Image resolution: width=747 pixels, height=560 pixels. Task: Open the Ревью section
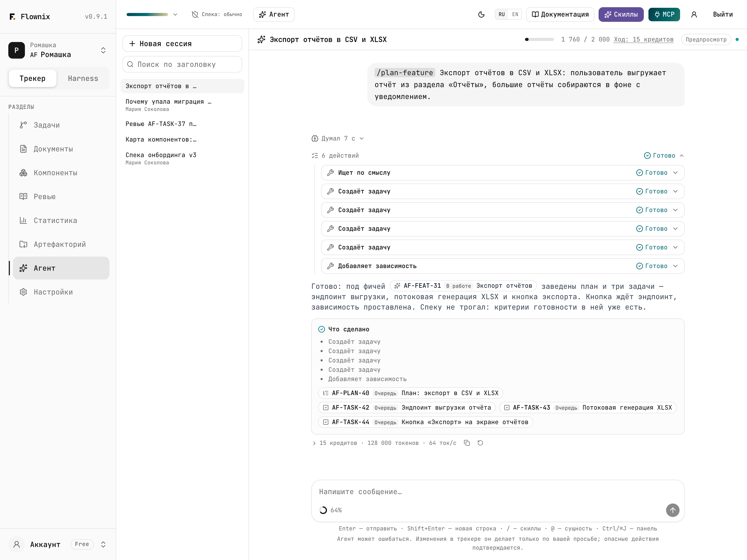[61, 197]
